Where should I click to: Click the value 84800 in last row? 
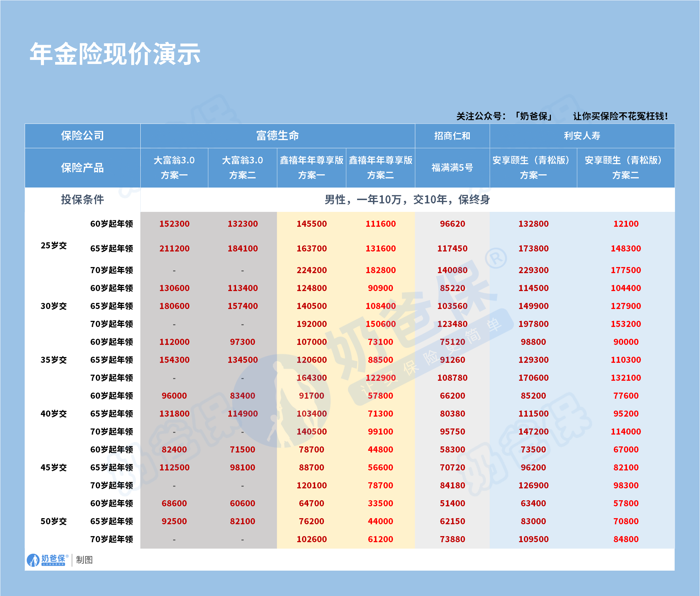(626, 539)
